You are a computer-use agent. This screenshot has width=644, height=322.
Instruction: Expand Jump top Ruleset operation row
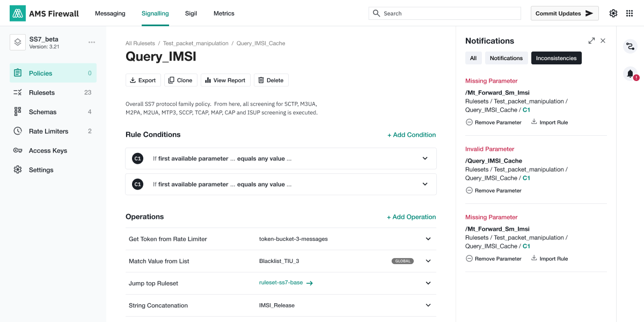point(428,283)
